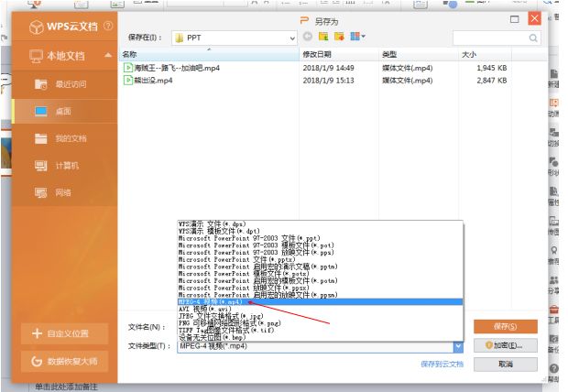Open the WPS云文档 cloud documents section
Screen dimensions: 568x392
tap(64, 27)
